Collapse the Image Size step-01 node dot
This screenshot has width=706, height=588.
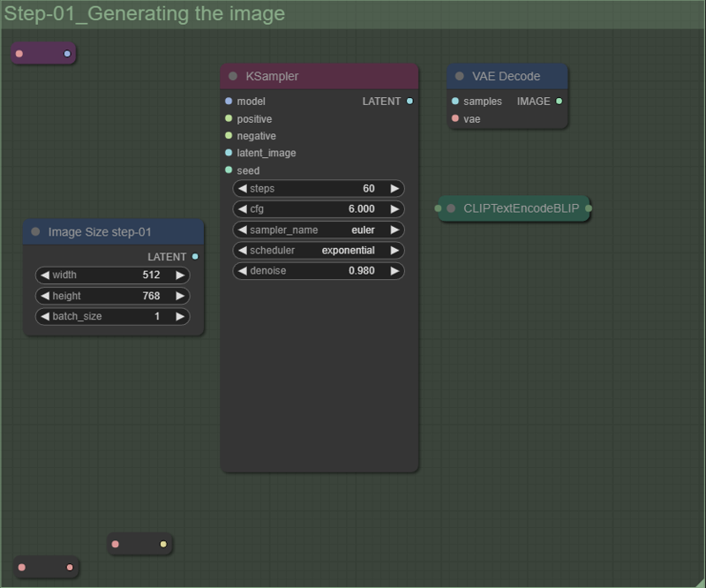click(35, 231)
